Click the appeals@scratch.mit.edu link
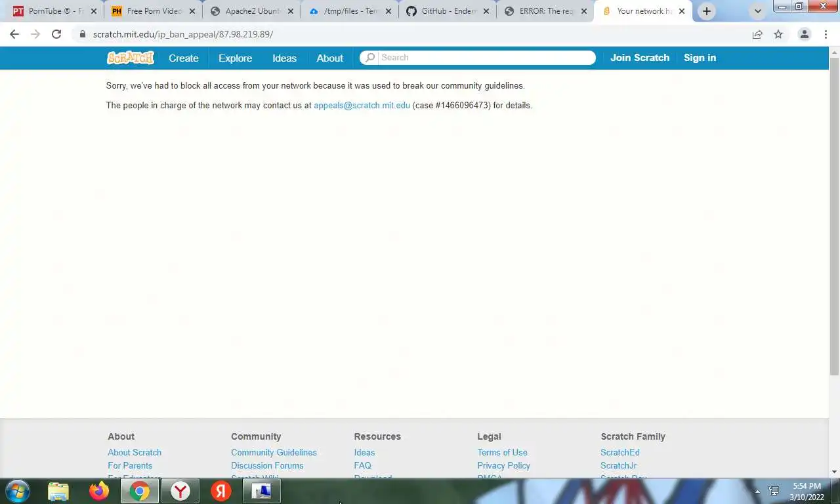The width and height of the screenshot is (840, 504). click(362, 105)
